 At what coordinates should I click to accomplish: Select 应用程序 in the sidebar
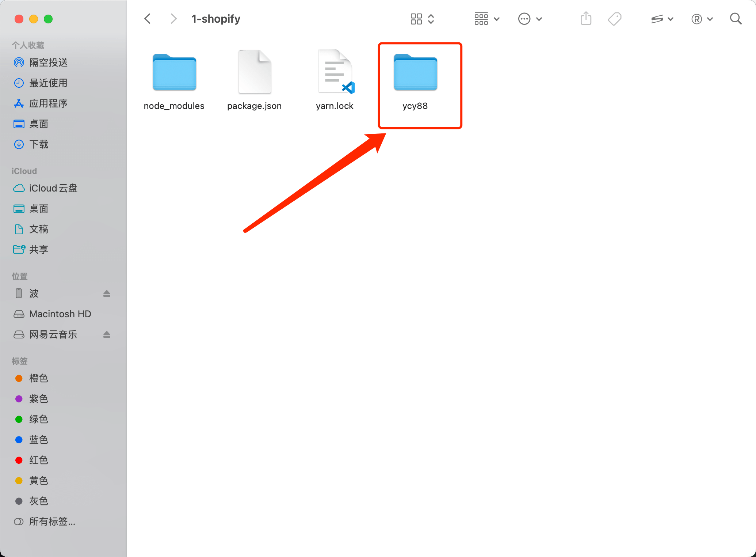coord(48,103)
